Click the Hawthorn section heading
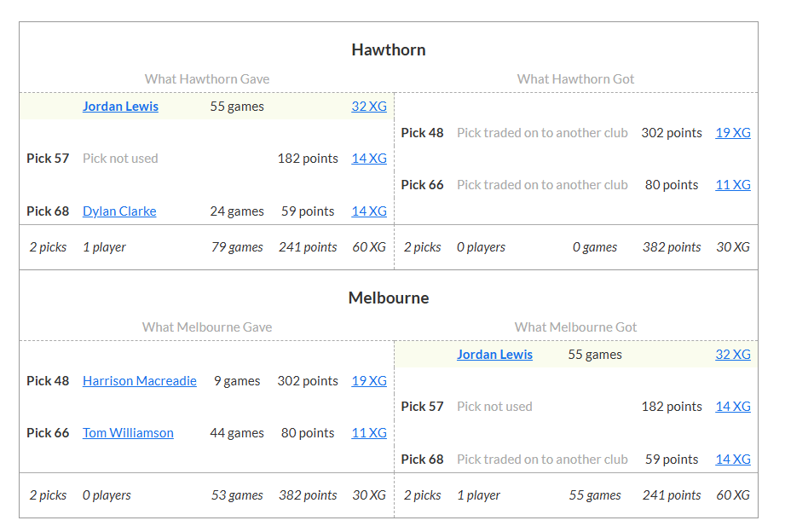Viewport: 785px width, 532px height. [x=388, y=50]
